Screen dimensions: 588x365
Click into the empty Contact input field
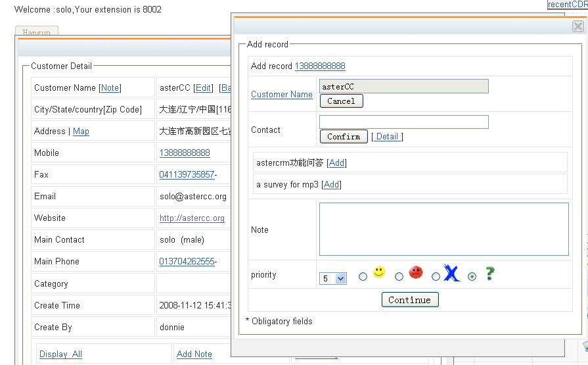point(404,122)
